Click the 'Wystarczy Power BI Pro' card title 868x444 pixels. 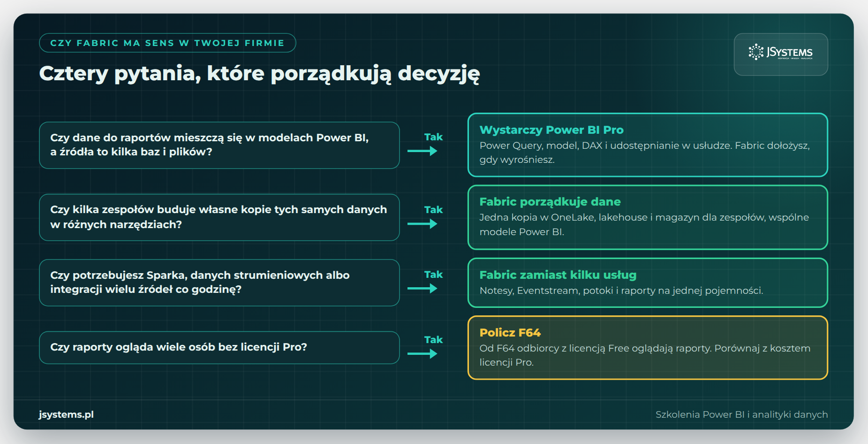(551, 130)
